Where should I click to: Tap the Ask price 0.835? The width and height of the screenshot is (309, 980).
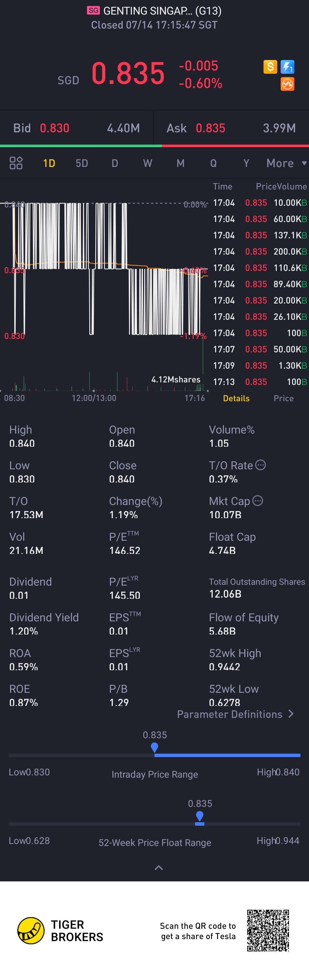pos(210,128)
